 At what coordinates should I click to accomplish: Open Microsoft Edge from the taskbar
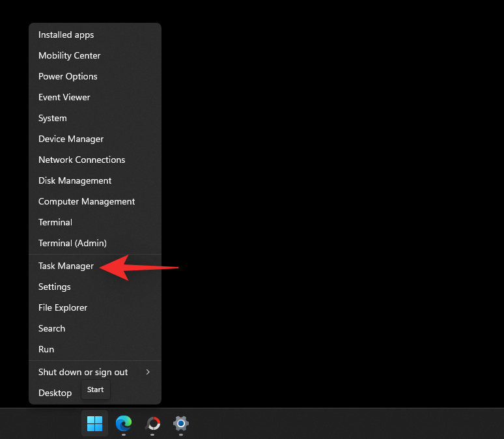point(124,423)
